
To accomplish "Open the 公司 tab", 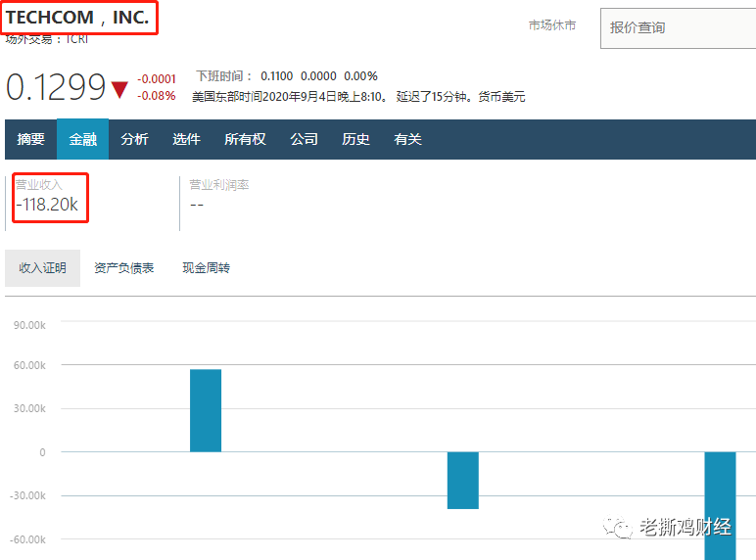I will pyautogui.click(x=304, y=139).
